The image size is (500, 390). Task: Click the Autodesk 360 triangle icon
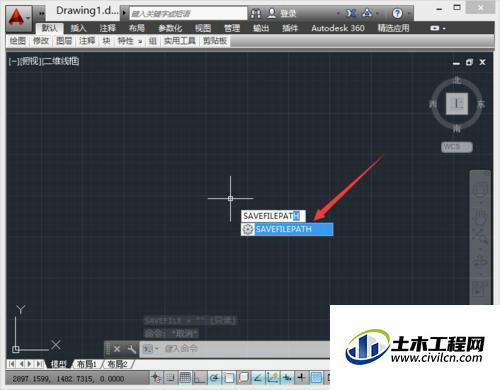tap(367, 13)
